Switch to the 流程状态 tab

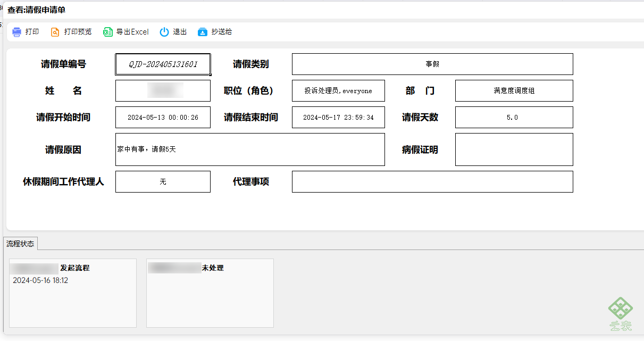coord(20,244)
